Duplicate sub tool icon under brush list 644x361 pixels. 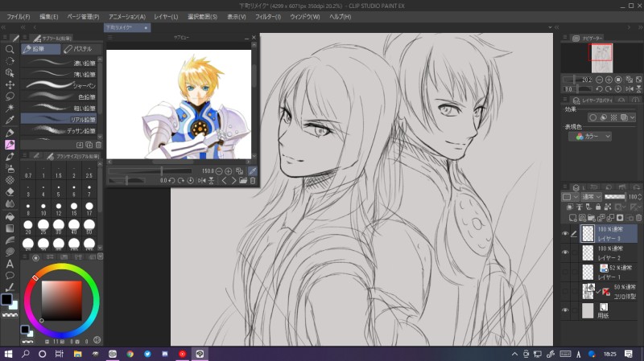[x=89, y=145]
